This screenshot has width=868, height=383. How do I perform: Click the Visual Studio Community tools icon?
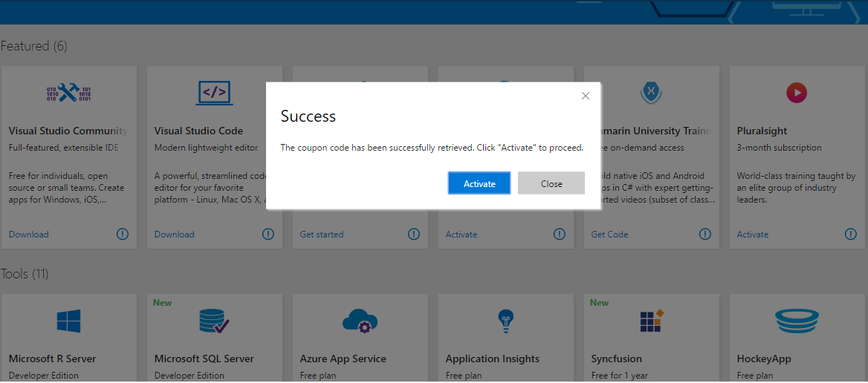69,92
